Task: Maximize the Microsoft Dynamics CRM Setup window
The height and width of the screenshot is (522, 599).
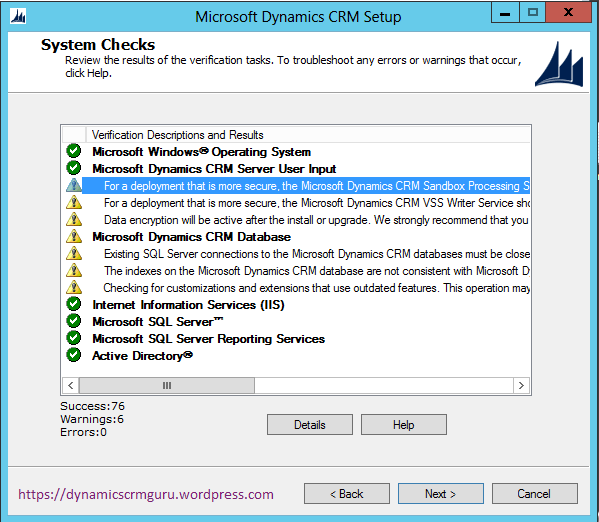Action: pos(533,13)
